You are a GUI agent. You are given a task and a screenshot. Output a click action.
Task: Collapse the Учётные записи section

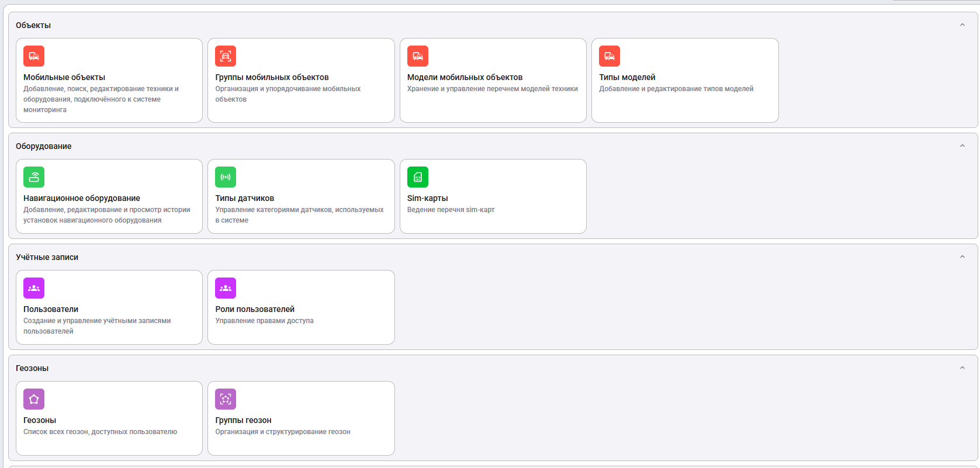[962, 257]
